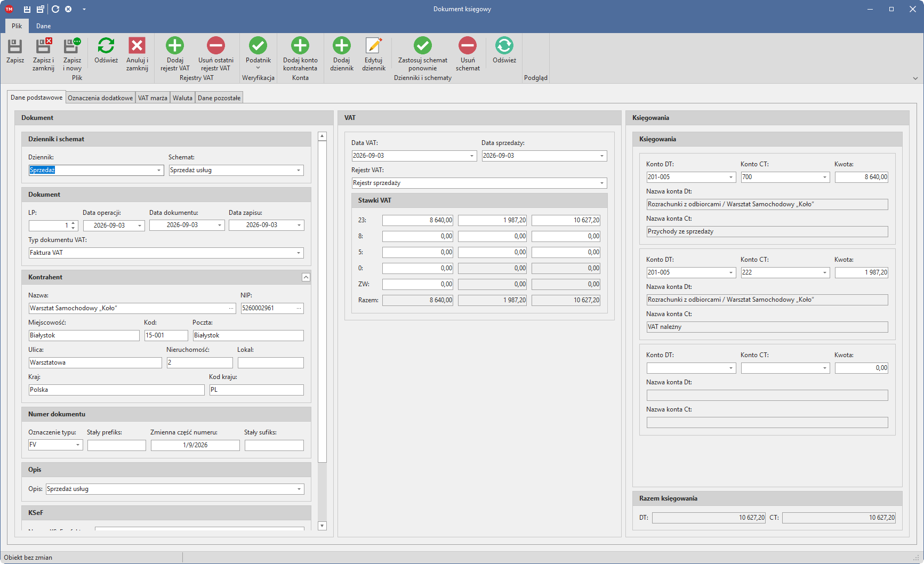
Task: Click quick access refresh icon in title bar
Action: tap(55, 9)
